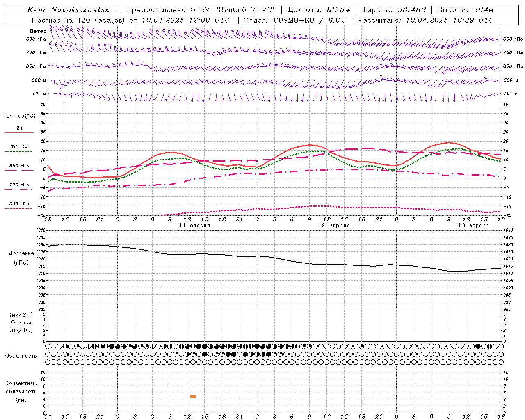Click the 'Рассчитано: 10.04.2025 16:39 UTC' text
Image resolution: width=525 pixels, height=420 pixels.
[x=426, y=20]
